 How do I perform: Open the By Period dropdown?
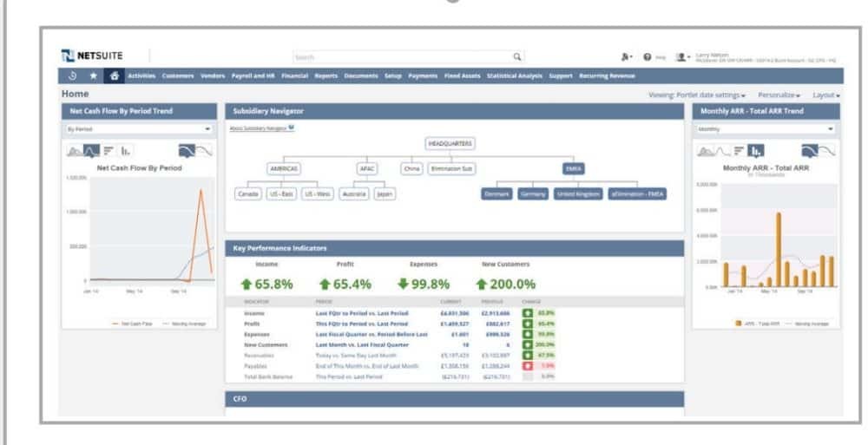(139, 128)
